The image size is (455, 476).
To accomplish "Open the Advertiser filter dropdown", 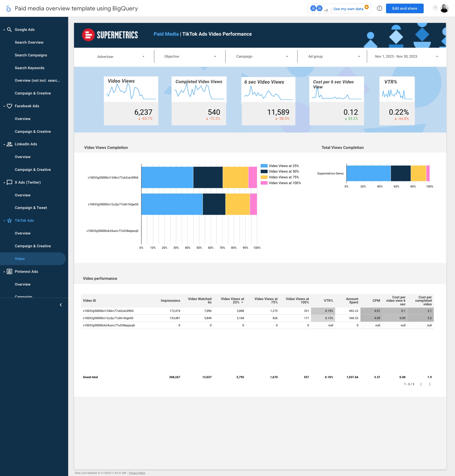I will 121,56.
